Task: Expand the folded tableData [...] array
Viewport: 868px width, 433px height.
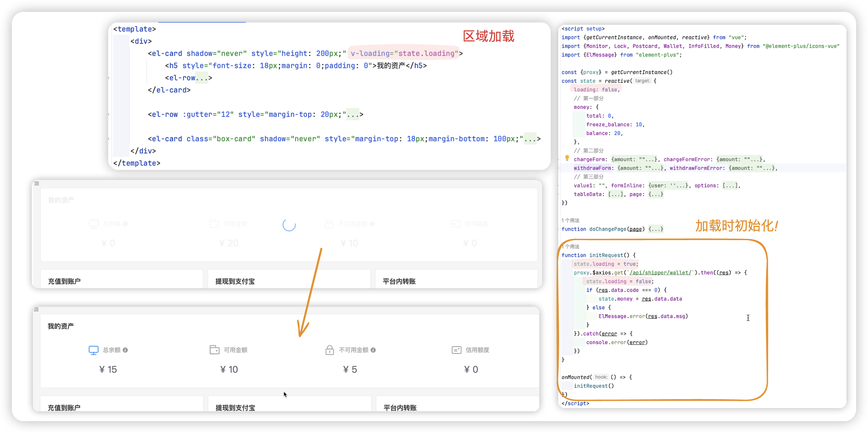Action: coord(616,194)
